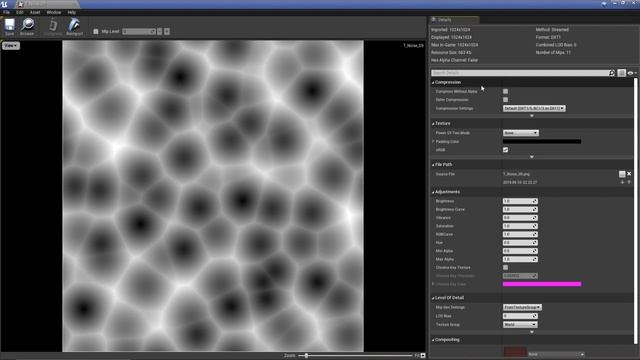Screen dimensions: 640x360
Task: Click the magenta Chroma Key Color swatch
Action: [x=542, y=284]
